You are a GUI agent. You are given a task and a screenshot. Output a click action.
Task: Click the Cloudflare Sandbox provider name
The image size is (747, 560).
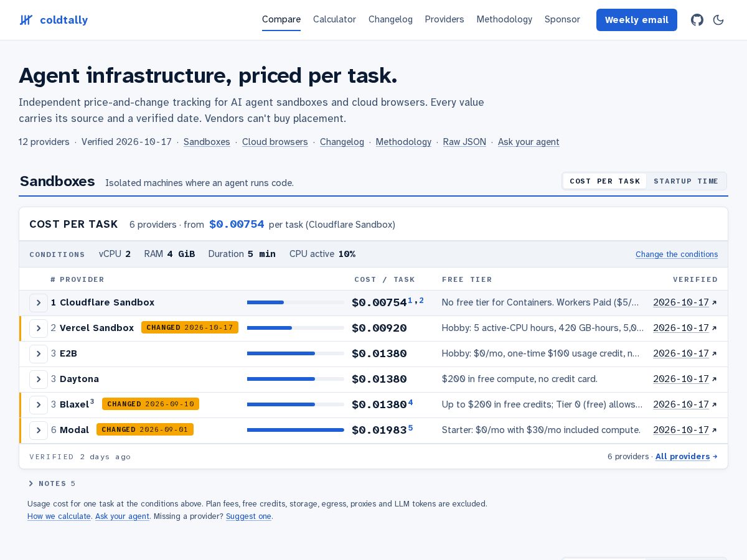tap(107, 302)
